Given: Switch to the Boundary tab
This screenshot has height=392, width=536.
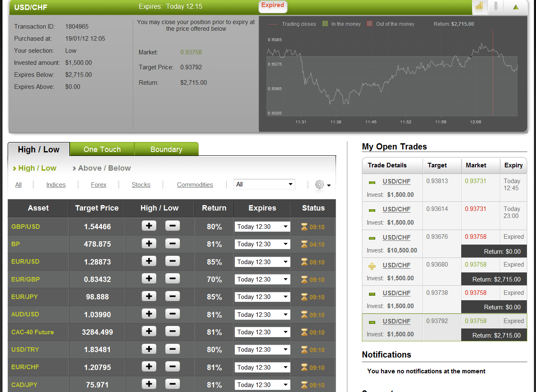Looking at the screenshot, I should tap(166, 149).
